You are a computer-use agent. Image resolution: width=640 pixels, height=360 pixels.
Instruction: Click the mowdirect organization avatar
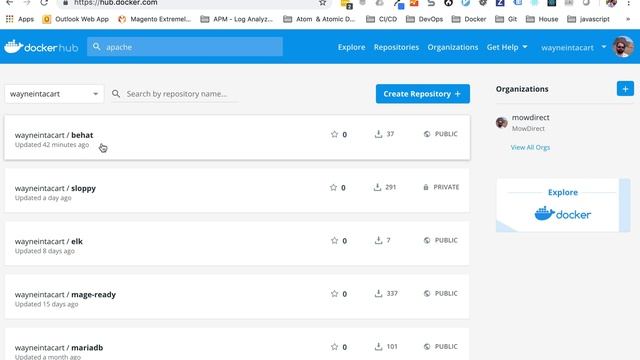coord(502,122)
